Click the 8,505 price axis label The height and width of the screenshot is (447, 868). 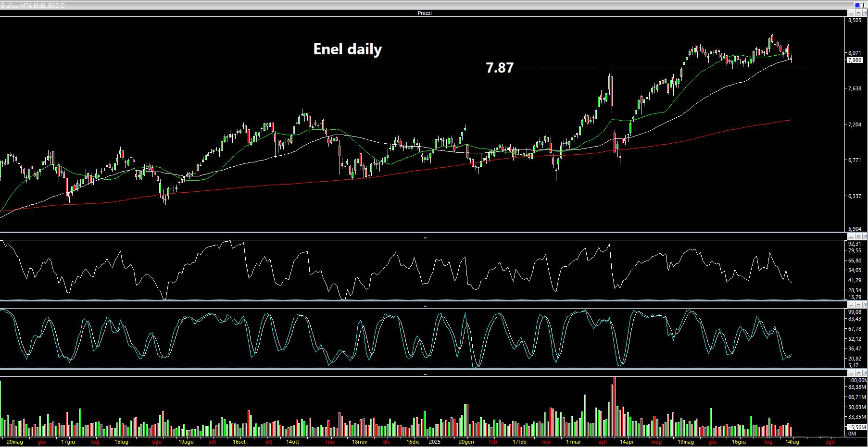pyautogui.click(x=855, y=21)
